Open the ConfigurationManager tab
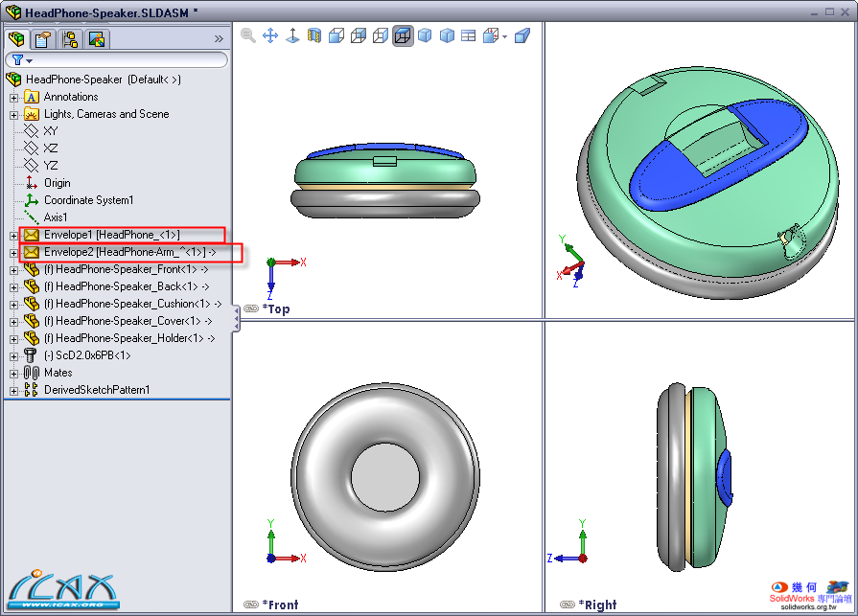 click(69, 39)
